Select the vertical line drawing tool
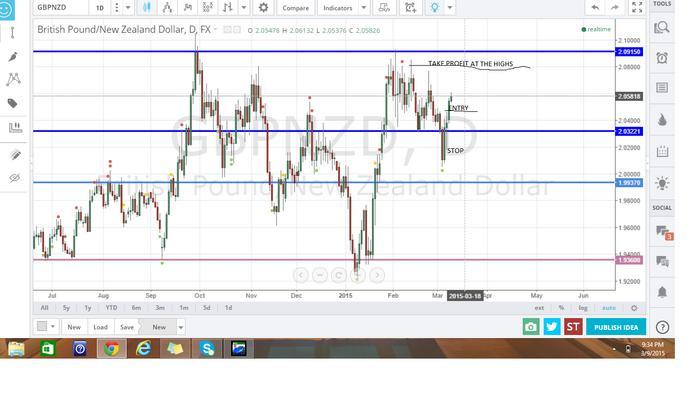This screenshot has height=394, width=700. pyautogui.click(x=12, y=33)
